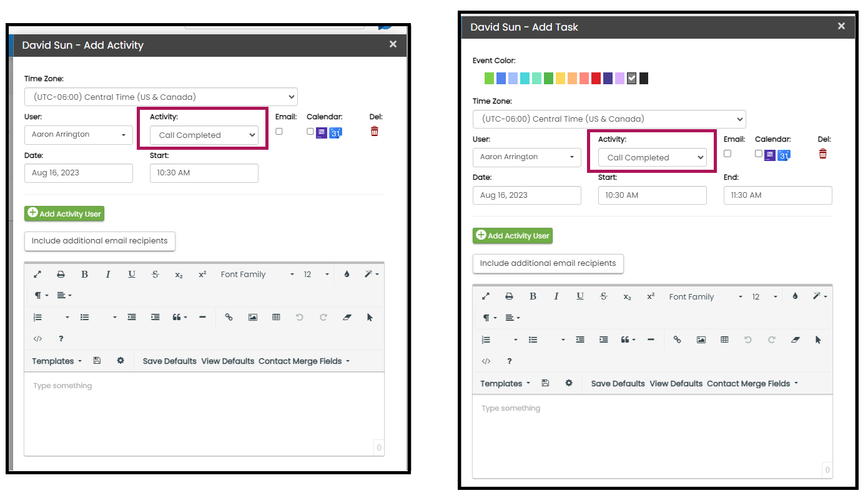Click the print icon in Add Task editor
The height and width of the screenshot is (493, 868).
point(509,296)
